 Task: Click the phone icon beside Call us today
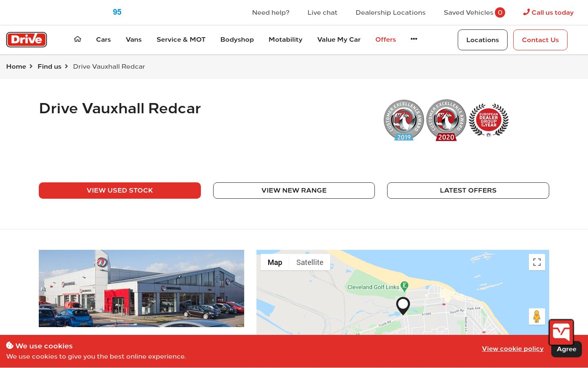[526, 12]
